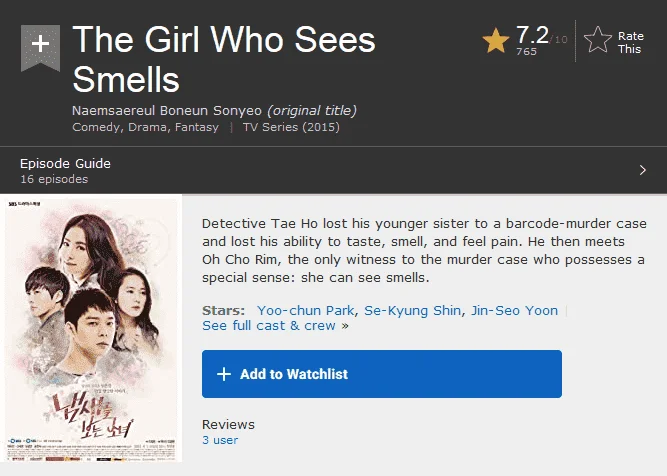Open Episode Guide via right chevron arrow
Screen dimensions: 667x476
tap(643, 170)
